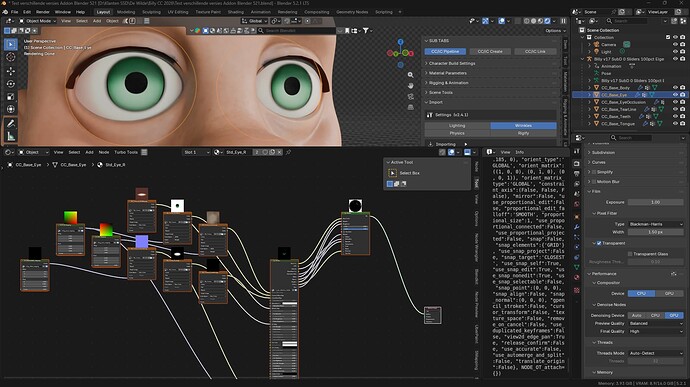
Task: Hide CC_Base_Eye via its eye icon
Action: (675, 95)
